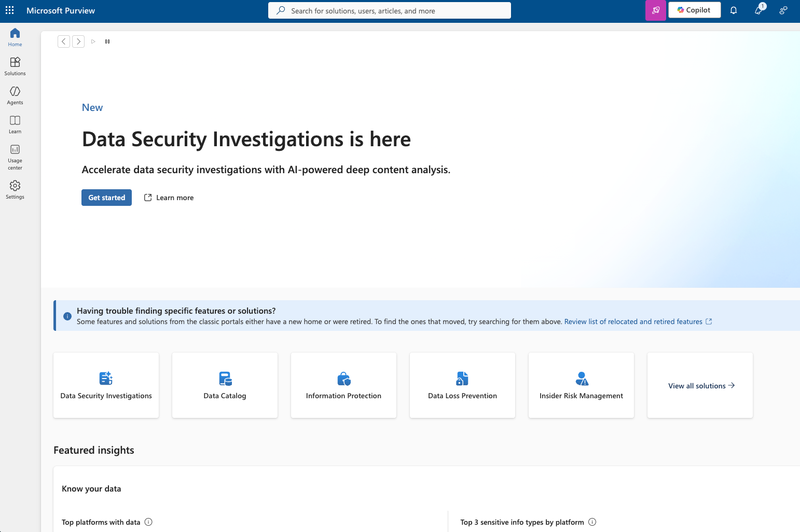Click the Learn more external-link icon
Image resolution: width=800 pixels, height=532 pixels.
(148, 198)
